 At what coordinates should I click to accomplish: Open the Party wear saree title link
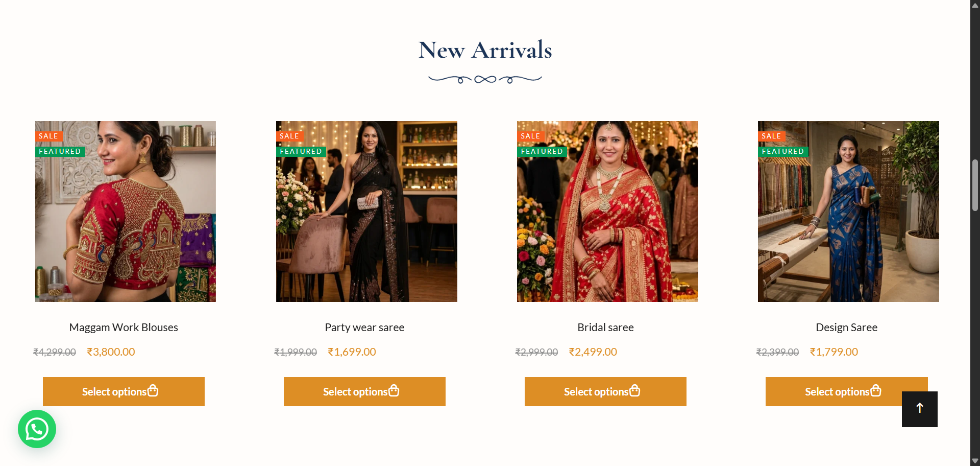click(x=364, y=328)
